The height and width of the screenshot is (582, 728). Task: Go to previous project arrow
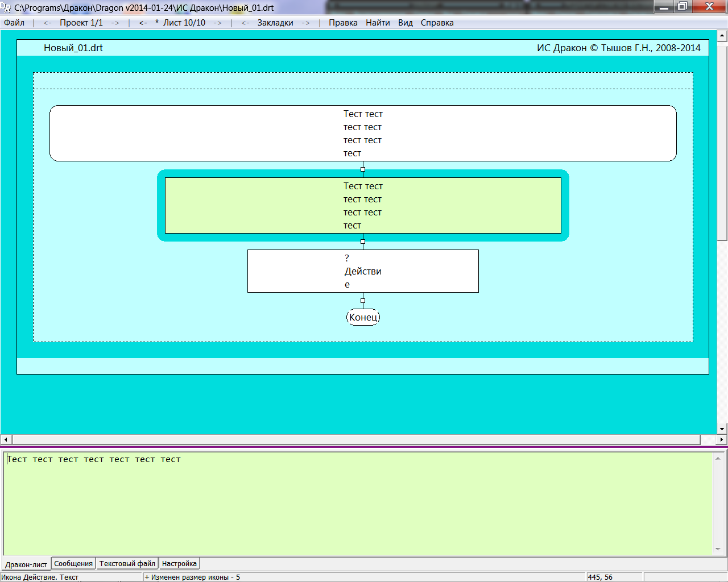coord(47,23)
